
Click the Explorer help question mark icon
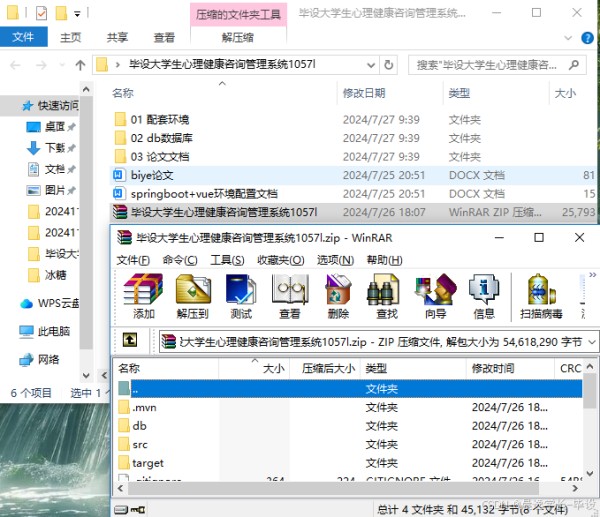(x=587, y=38)
